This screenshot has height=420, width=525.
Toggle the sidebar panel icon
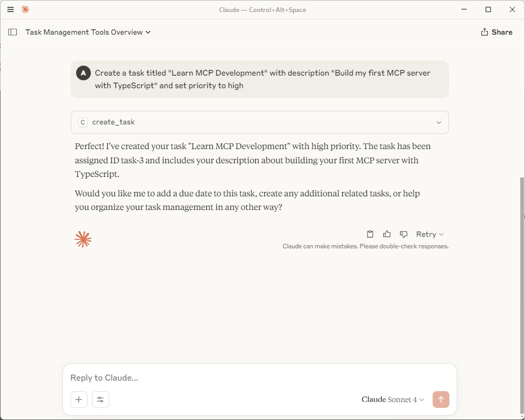tap(13, 32)
